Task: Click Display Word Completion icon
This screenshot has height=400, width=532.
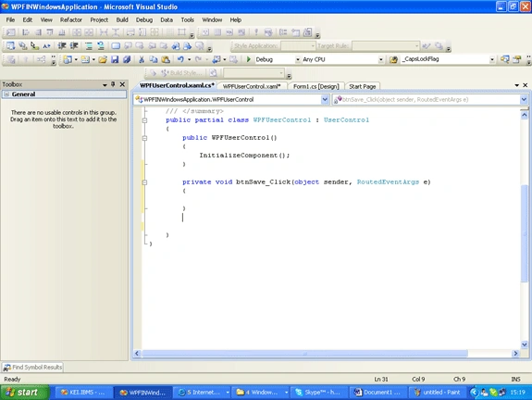Action: coord(46,45)
